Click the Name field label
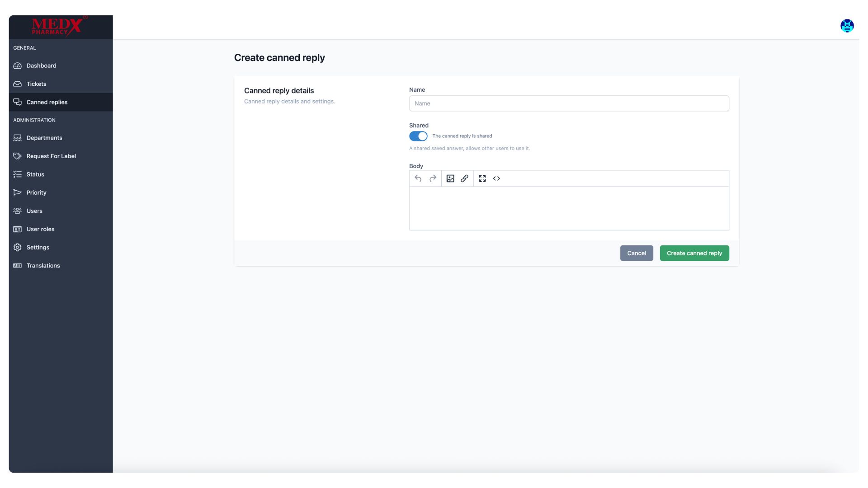The height and width of the screenshot is (488, 868). coord(417,90)
